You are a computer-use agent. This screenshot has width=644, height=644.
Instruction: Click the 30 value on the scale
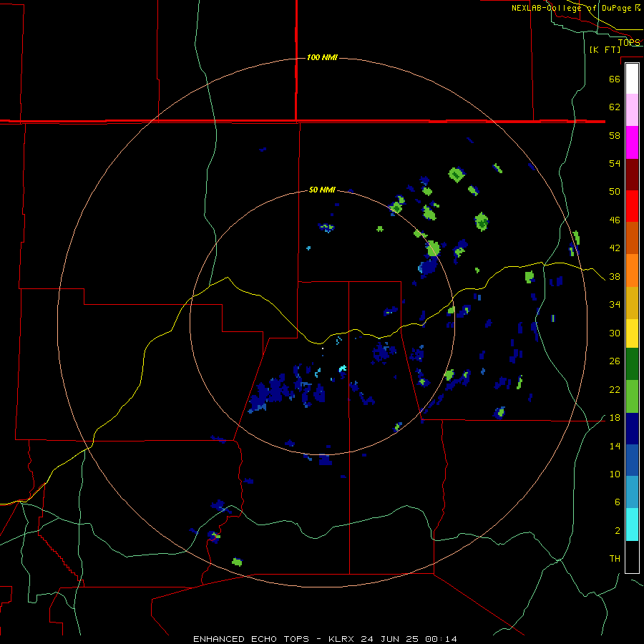click(615, 333)
